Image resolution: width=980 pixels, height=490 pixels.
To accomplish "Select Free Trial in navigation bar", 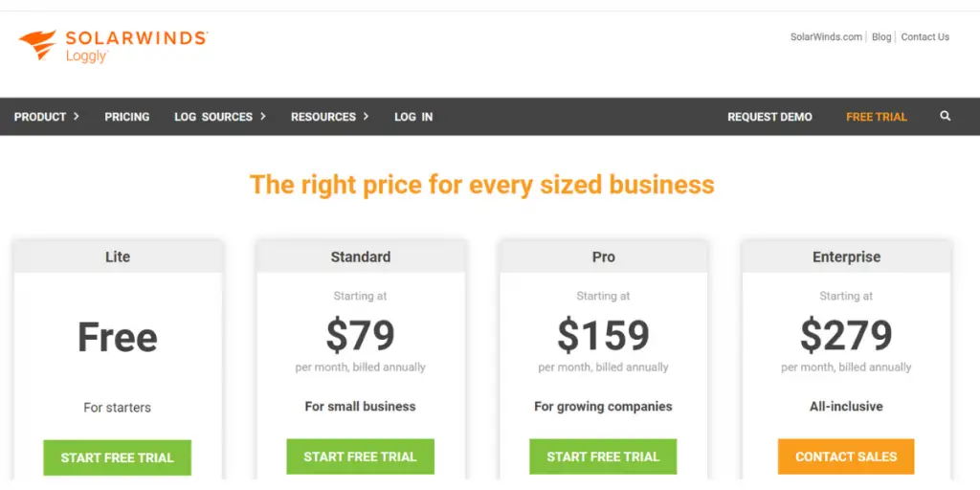I will click(877, 117).
